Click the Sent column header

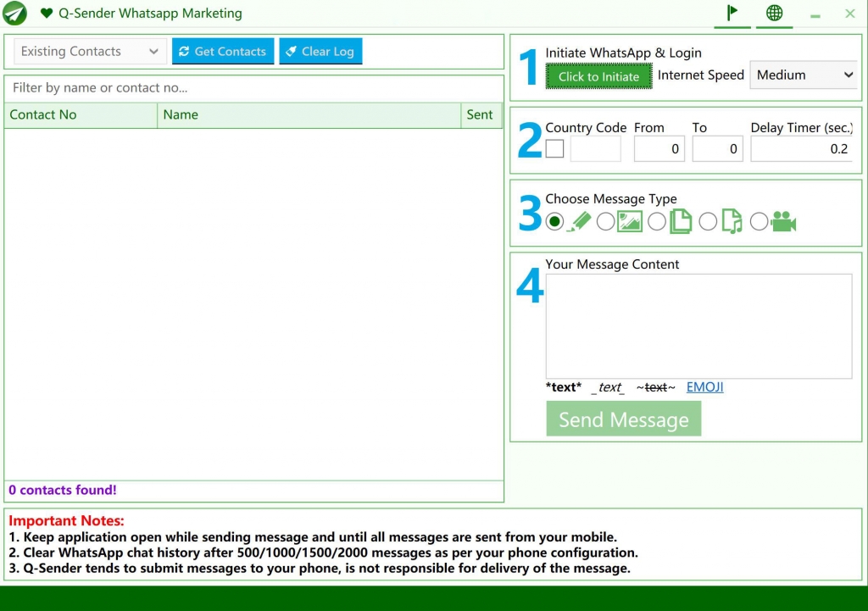[x=481, y=114]
